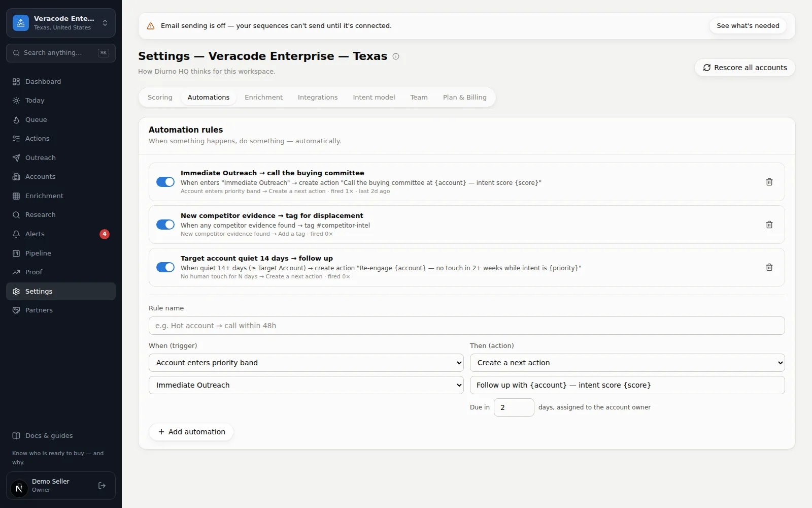Click the info icon next to Texas title
Image resolution: width=812 pixels, height=508 pixels.
pyautogui.click(x=396, y=56)
